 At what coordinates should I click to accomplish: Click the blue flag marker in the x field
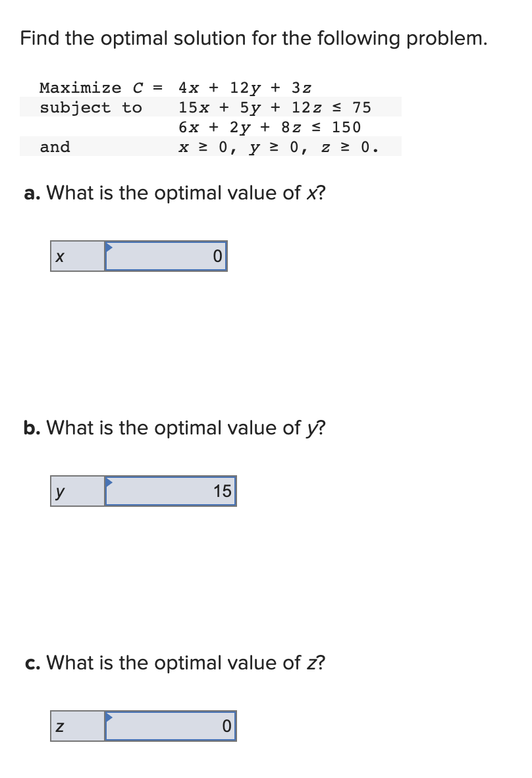[109, 249]
